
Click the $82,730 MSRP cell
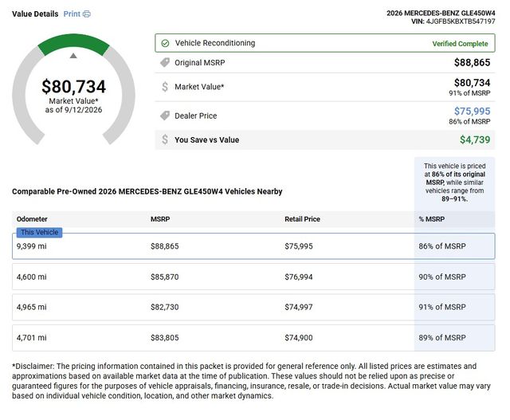[x=165, y=307]
